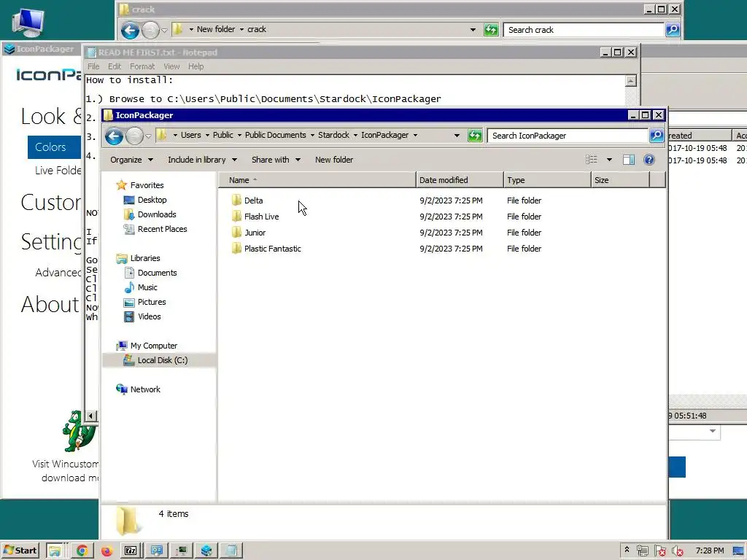The image size is (747, 560).
Task: Select Downloads in Favorites
Action: click(x=157, y=214)
